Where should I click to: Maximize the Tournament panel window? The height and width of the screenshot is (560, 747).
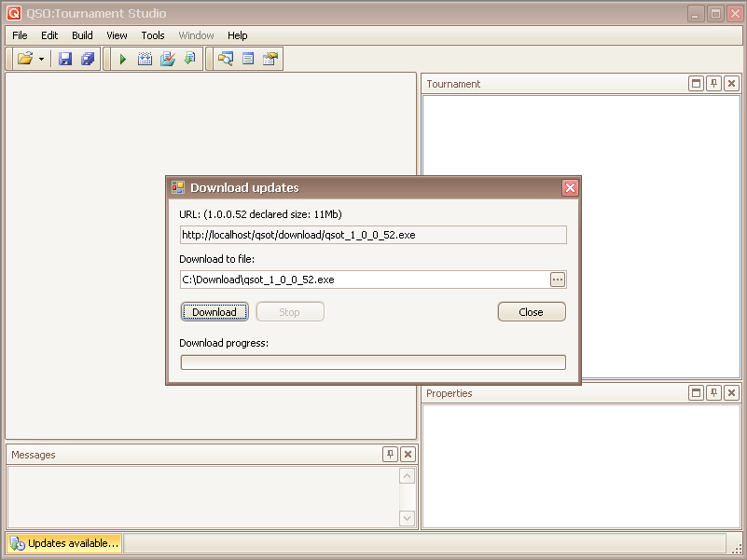pos(696,84)
